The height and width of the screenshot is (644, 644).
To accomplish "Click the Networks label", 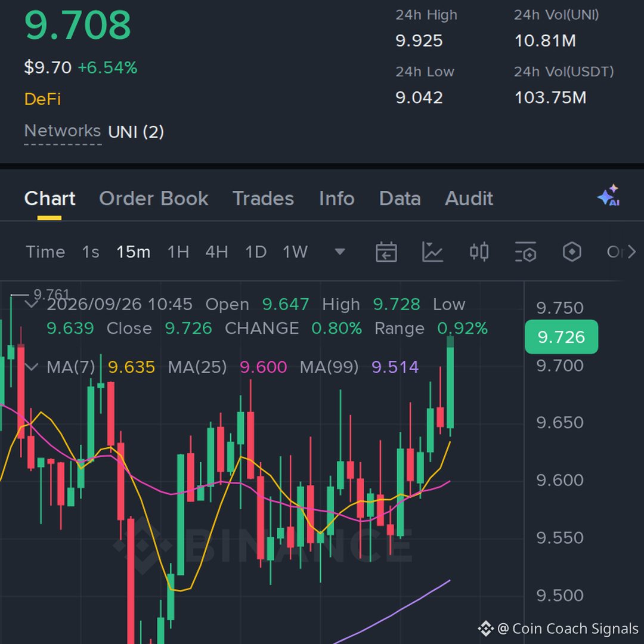I will click(x=63, y=131).
